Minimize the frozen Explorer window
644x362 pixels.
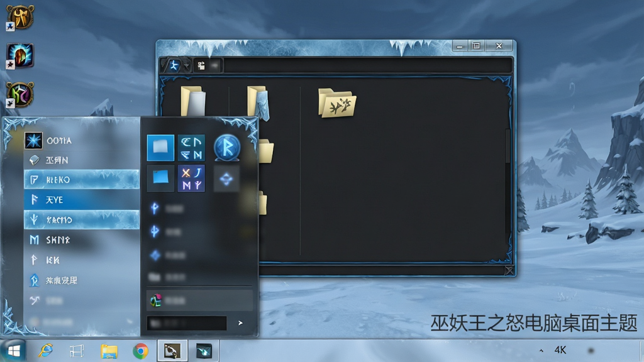point(460,46)
